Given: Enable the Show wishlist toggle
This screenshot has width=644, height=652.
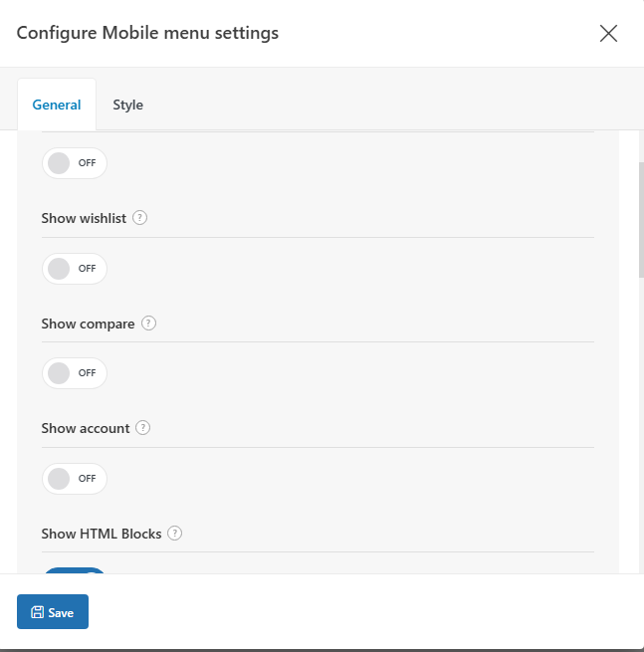Looking at the screenshot, I should pos(75,269).
